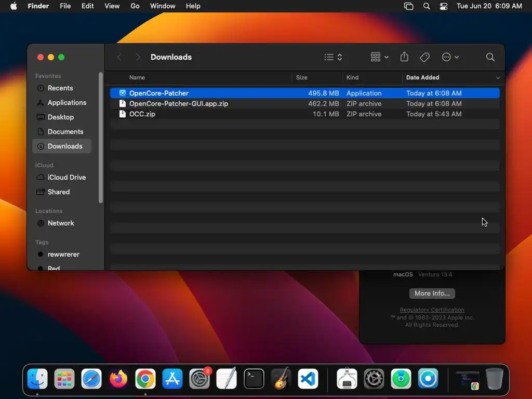This screenshot has width=532, height=399.
Task: Select Network in the sidebar
Action: tap(62, 223)
